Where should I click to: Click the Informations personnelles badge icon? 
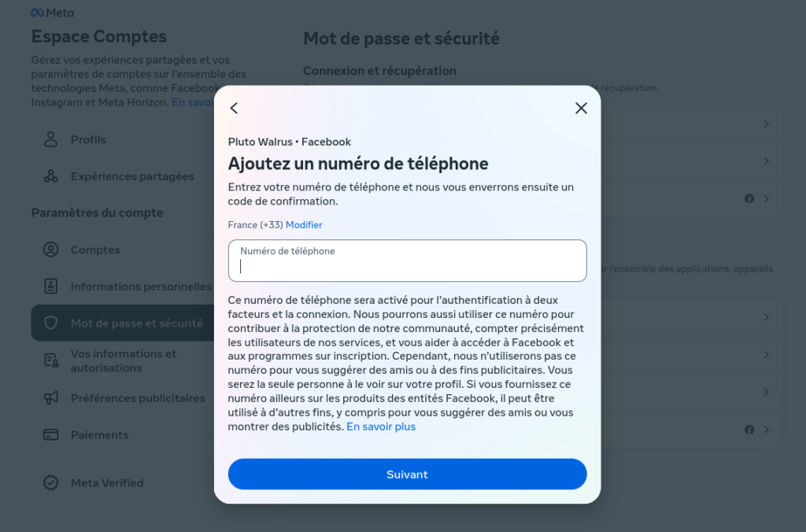click(x=50, y=286)
